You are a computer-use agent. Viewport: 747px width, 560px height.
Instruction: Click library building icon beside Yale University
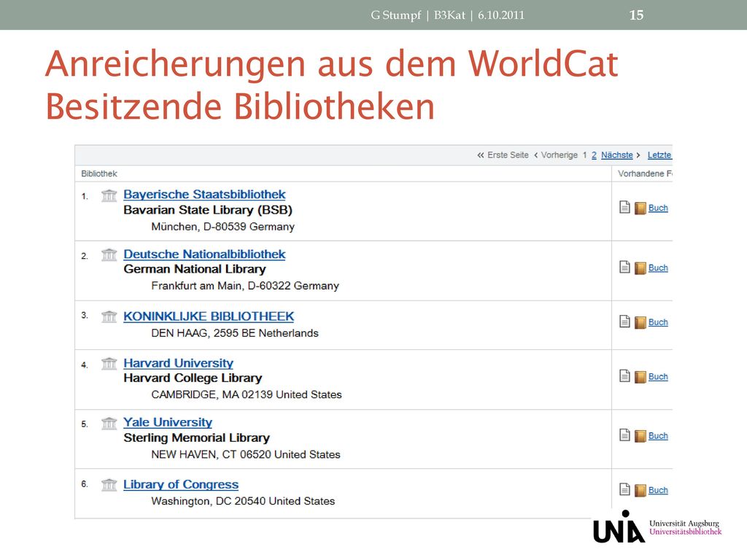109,423
